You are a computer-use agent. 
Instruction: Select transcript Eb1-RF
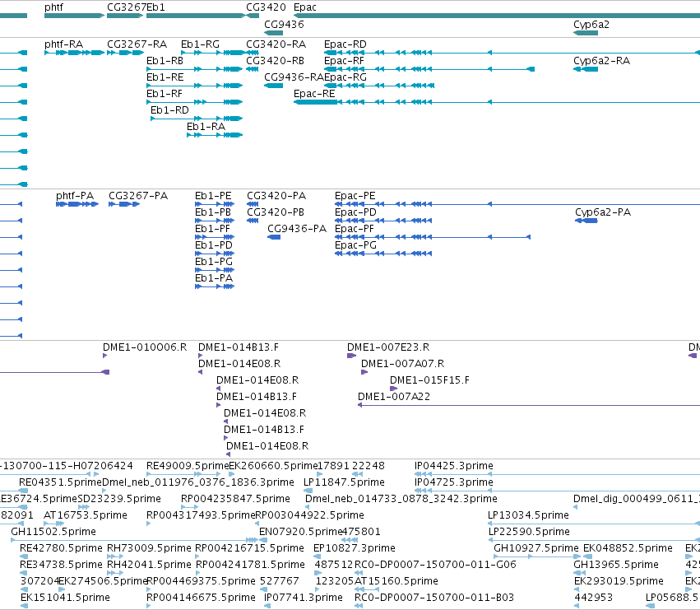click(195, 102)
